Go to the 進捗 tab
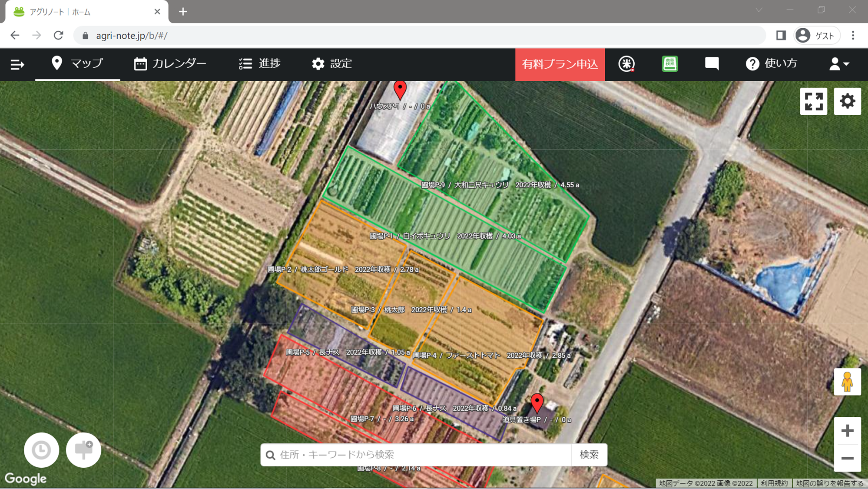This screenshot has width=868, height=489. [260, 64]
